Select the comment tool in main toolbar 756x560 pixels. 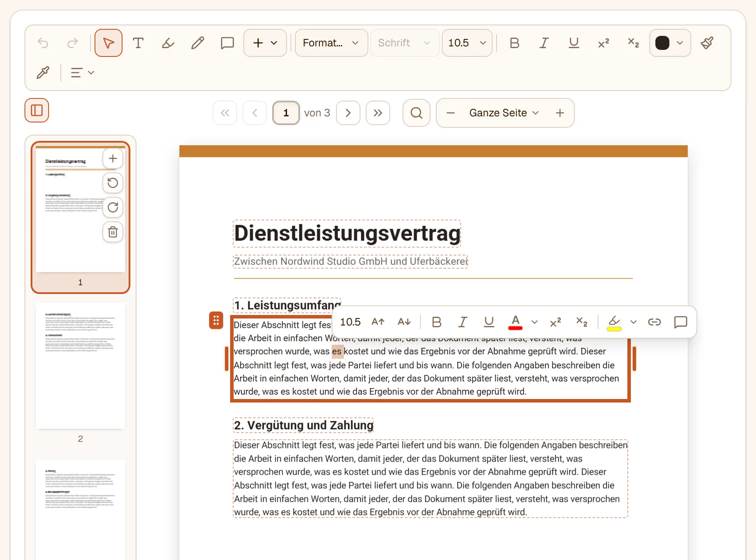227,43
